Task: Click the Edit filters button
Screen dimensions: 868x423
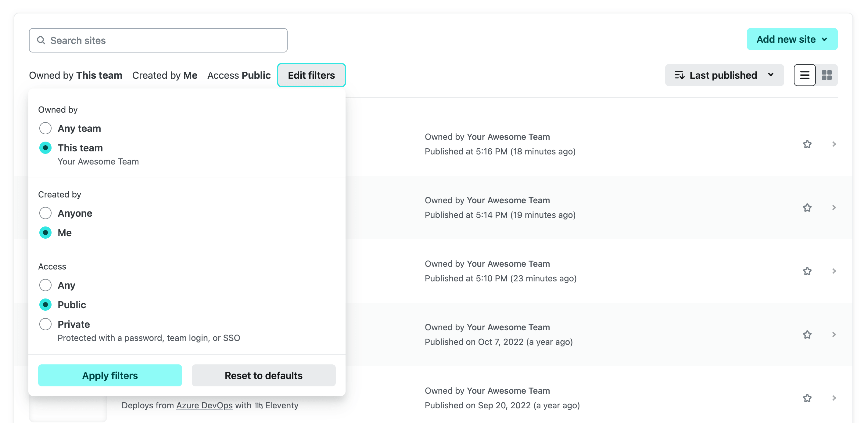Action: 312,75
